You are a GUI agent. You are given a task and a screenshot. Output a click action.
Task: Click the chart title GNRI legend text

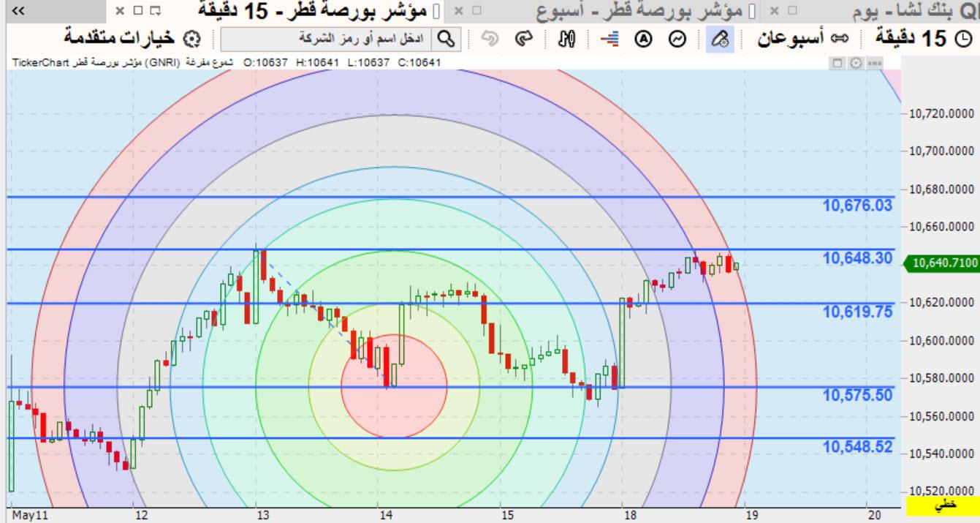pos(123,63)
